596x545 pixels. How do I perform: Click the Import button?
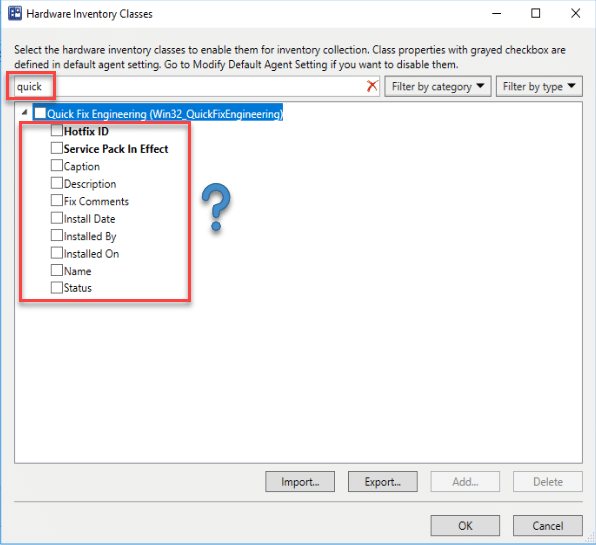(x=300, y=482)
